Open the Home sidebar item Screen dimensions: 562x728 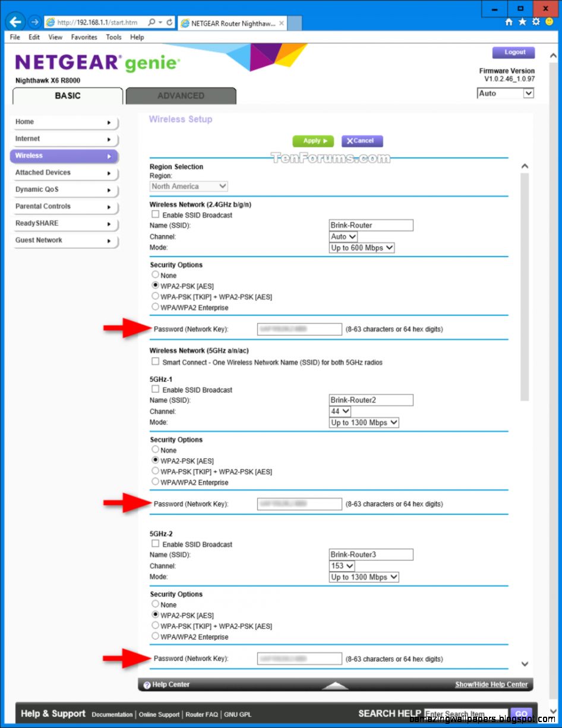64,122
